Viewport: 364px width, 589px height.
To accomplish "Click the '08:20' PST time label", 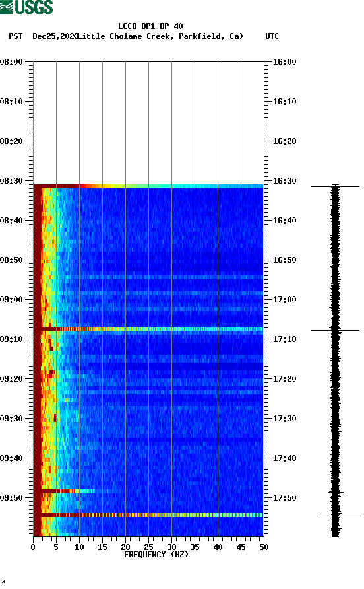I will 12,141.
